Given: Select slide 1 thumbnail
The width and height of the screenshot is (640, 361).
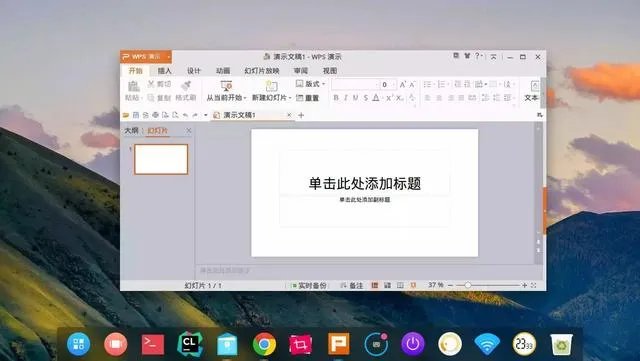Looking at the screenshot, I should (x=161, y=159).
